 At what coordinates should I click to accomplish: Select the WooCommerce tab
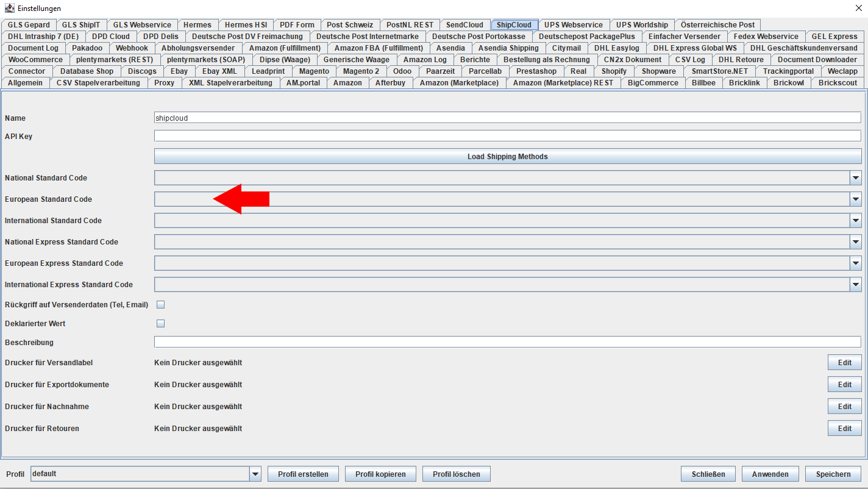35,60
